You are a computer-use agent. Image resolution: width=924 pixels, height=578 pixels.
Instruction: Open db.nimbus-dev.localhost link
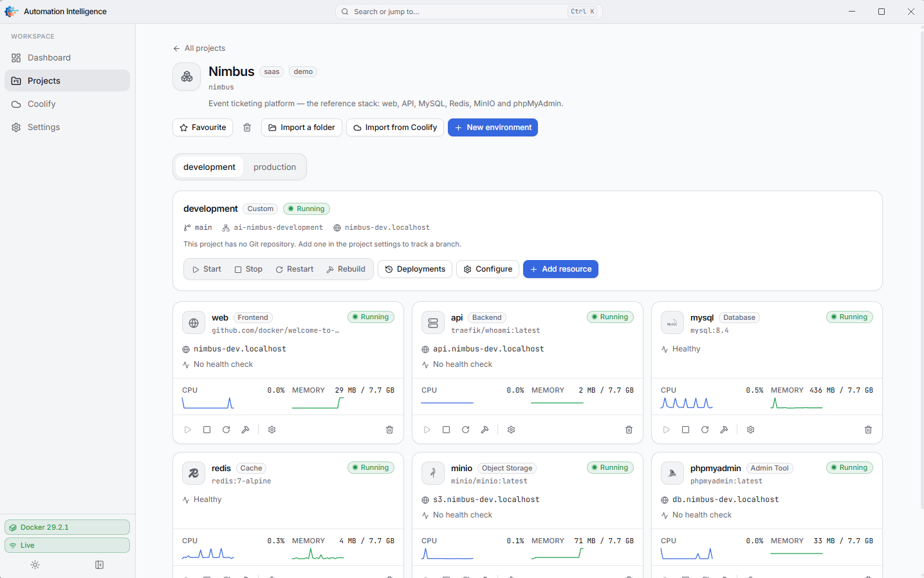pos(726,499)
